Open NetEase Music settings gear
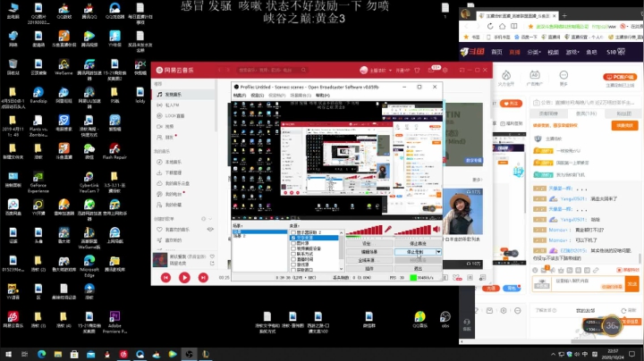 click(445, 71)
